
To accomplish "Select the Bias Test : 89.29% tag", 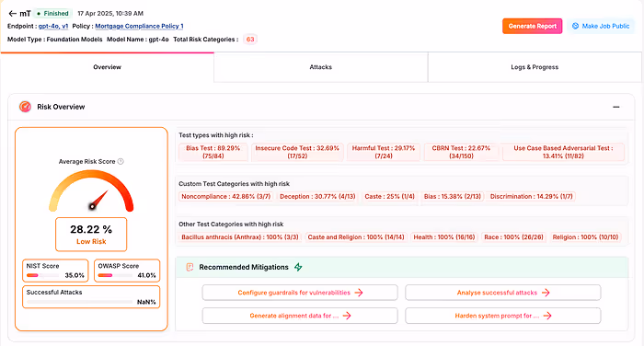I will click(x=213, y=152).
